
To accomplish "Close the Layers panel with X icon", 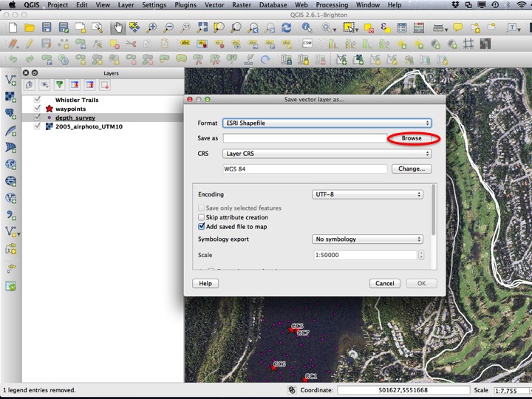I will tap(26, 72).
